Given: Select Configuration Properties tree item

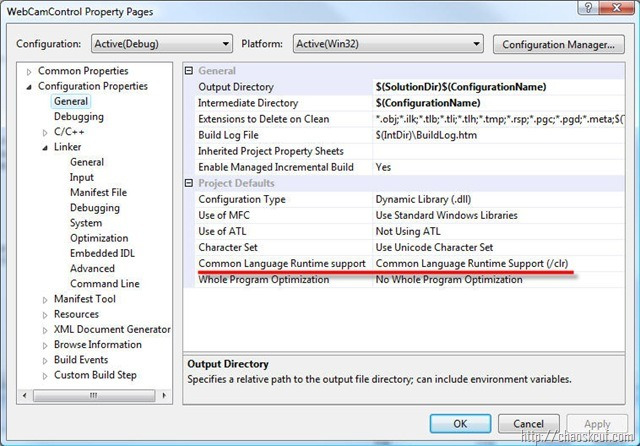Looking at the screenshot, I should [x=93, y=86].
